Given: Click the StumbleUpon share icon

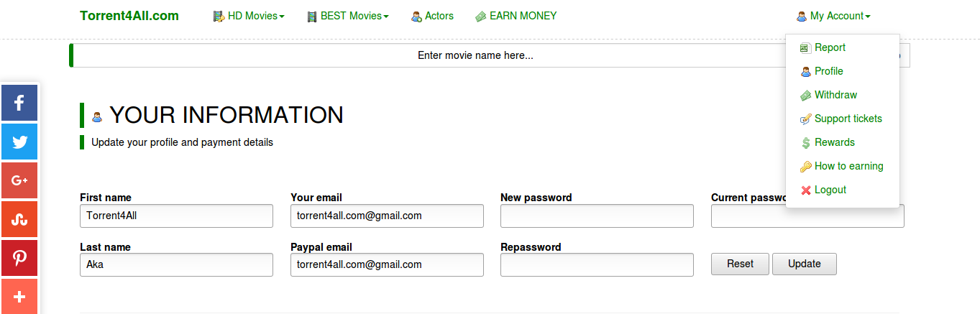Looking at the screenshot, I should [19, 219].
